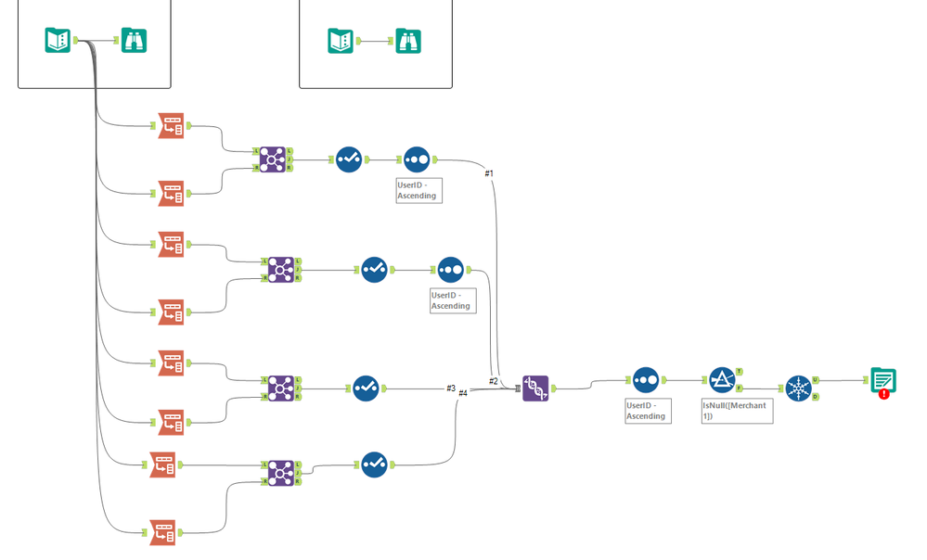This screenshot has width=927, height=560.
Task: Click the red exclamation error indicator on the output
Action: (x=882, y=393)
